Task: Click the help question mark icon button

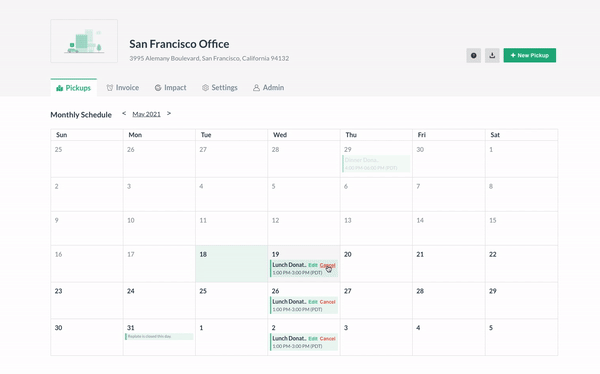Action: point(473,56)
